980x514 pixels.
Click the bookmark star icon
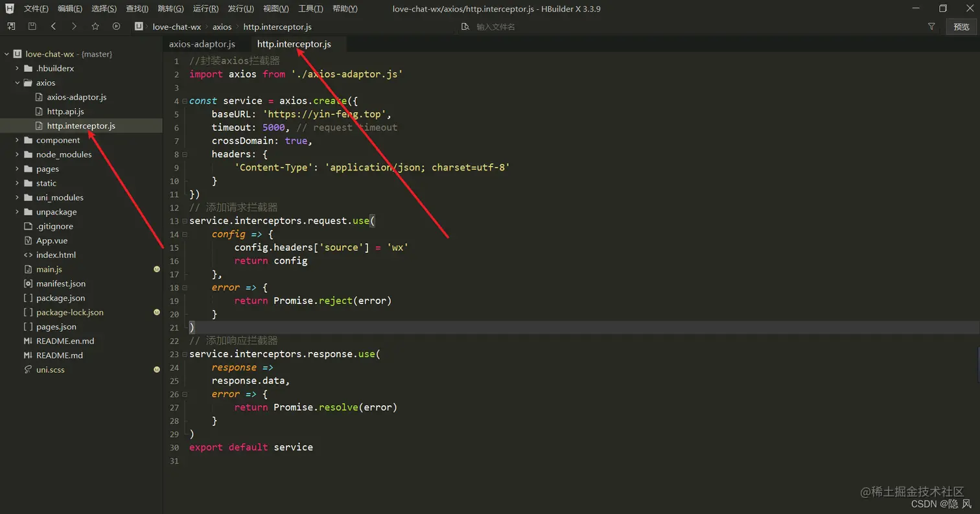tap(95, 27)
